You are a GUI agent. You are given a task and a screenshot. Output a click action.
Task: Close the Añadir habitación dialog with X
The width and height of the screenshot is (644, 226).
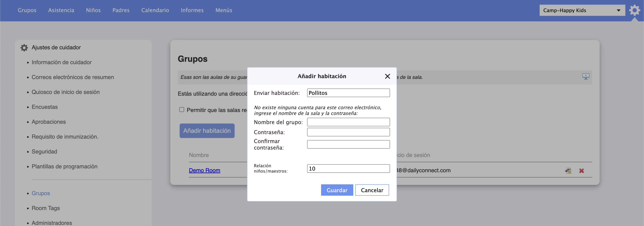point(387,76)
